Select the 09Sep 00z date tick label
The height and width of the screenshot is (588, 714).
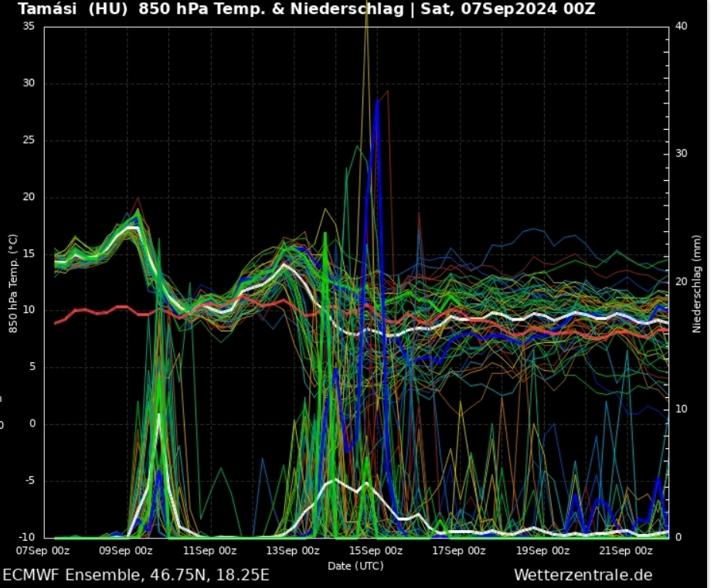125,551
